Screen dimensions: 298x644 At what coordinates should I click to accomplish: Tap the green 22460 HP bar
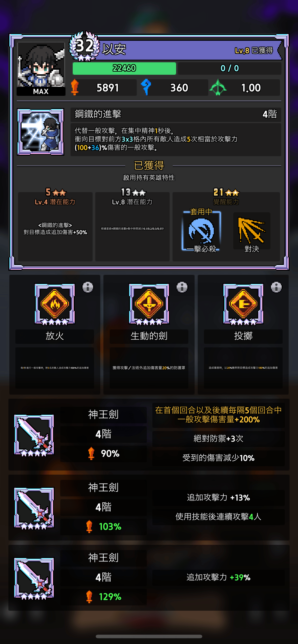tap(124, 68)
